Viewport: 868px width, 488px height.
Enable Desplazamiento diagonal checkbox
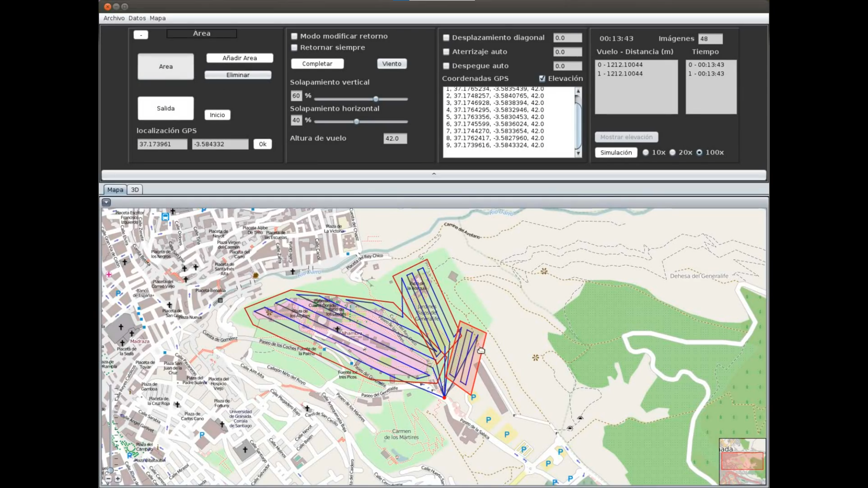(x=446, y=38)
